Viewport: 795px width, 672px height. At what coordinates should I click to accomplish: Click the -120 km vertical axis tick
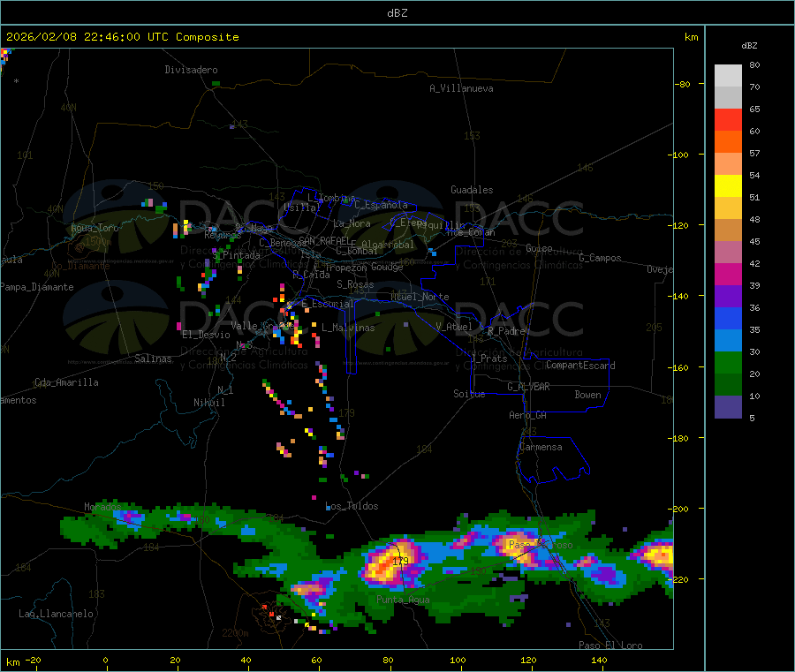(x=680, y=225)
